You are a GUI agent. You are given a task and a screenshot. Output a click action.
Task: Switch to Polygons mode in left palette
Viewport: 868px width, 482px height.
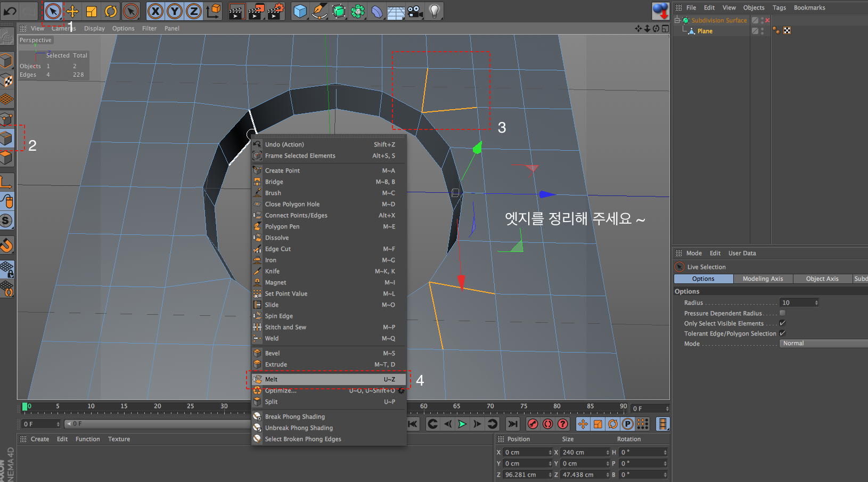click(6, 157)
